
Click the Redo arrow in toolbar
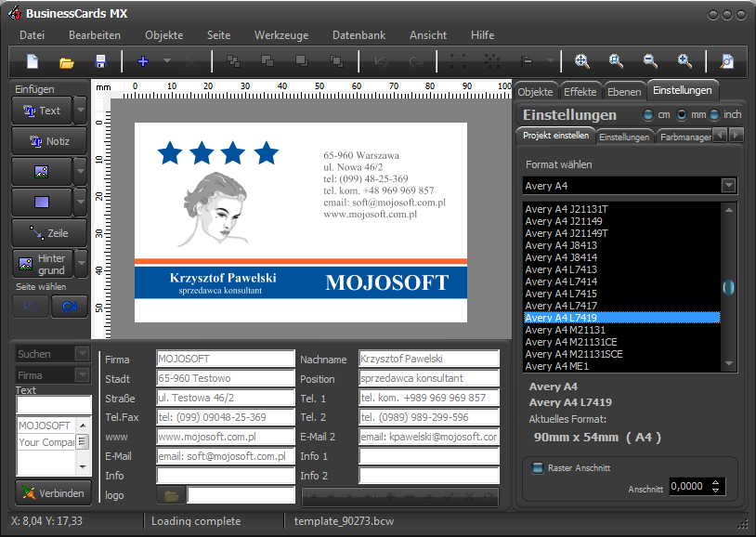pos(415,61)
